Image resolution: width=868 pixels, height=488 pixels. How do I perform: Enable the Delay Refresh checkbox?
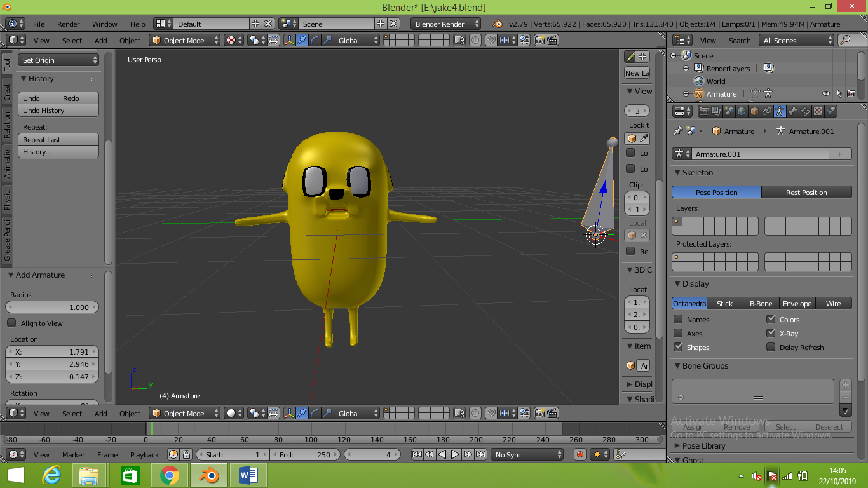[x=771, y=347]
